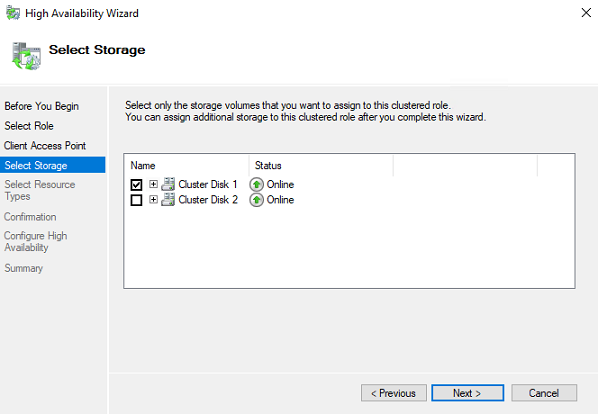Click the High Availability Wizard title bar icon
598x414 pixels.
13,13
